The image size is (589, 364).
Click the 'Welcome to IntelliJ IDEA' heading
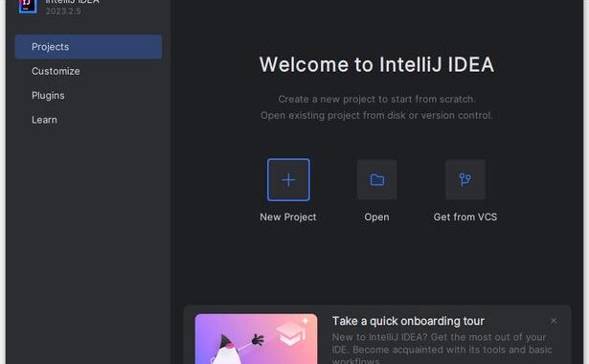click(376, 64)
